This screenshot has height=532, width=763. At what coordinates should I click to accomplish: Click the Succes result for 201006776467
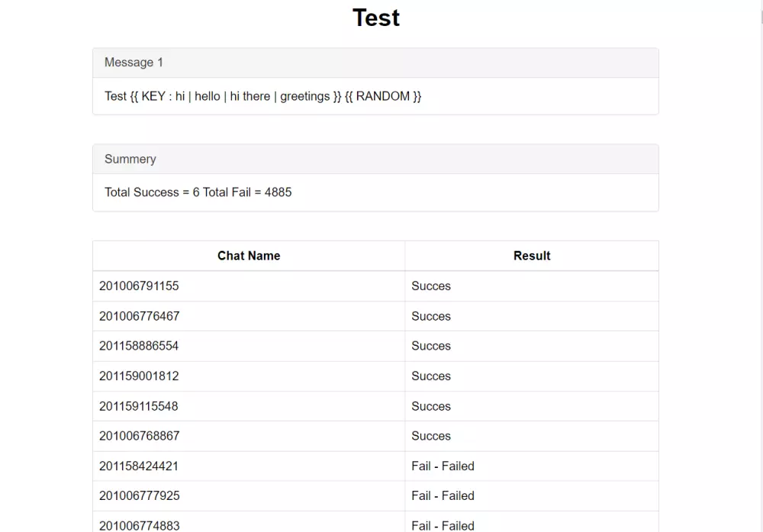click(431, 317)
